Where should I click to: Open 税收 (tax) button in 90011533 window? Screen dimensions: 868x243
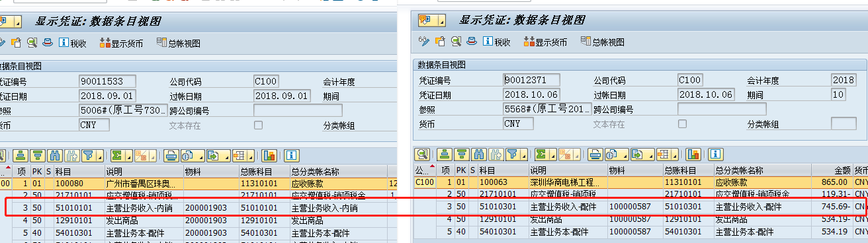(x=73, y=43)
